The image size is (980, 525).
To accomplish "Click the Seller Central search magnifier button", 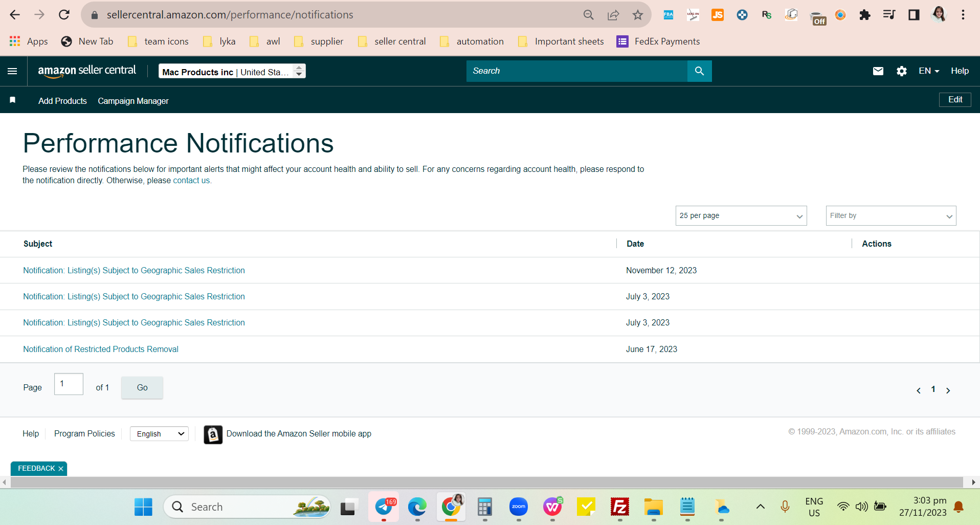I will point(699,71).
